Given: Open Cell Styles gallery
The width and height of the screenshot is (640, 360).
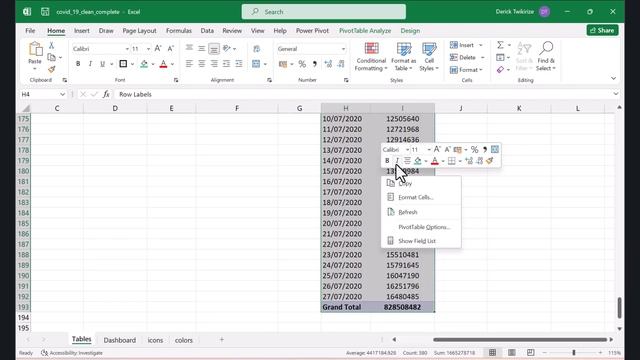Looking at the screenshot, I should click(429, 57).
